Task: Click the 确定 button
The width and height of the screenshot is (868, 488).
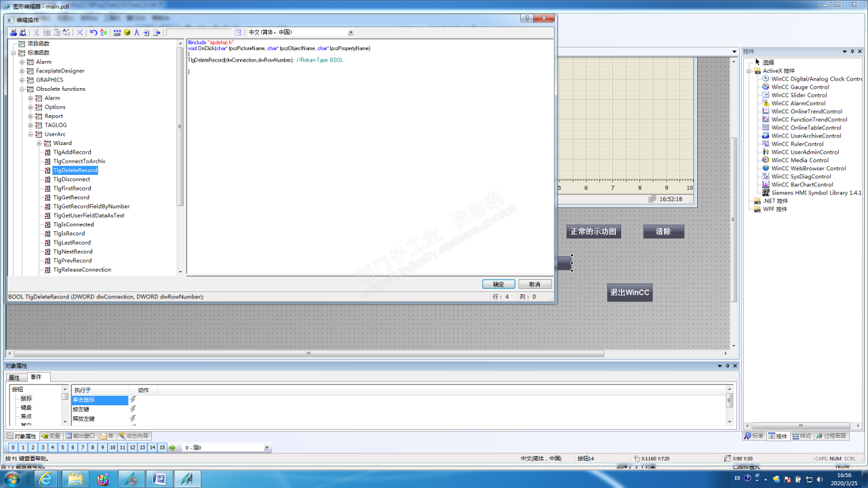Action: click(498, 284)
